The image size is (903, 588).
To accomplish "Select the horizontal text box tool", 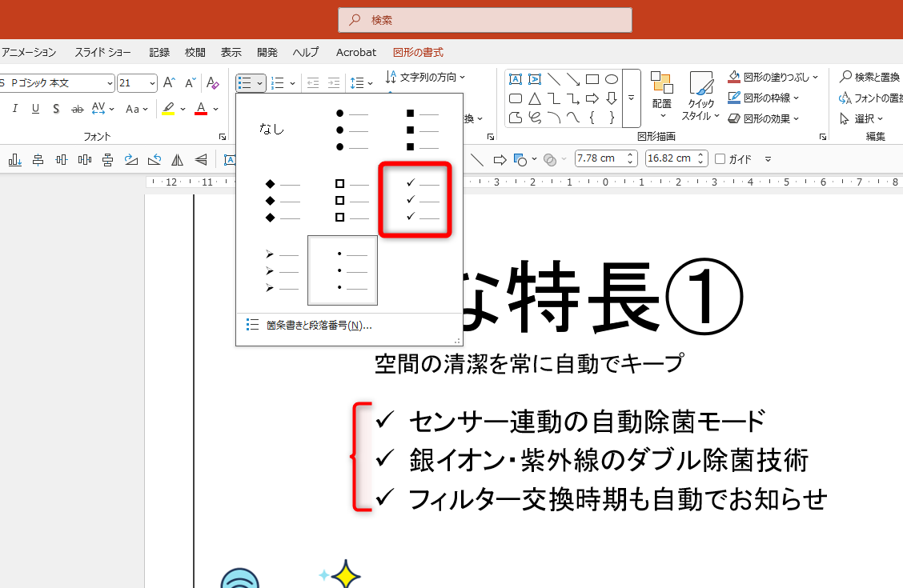I will tap(515, 79).
